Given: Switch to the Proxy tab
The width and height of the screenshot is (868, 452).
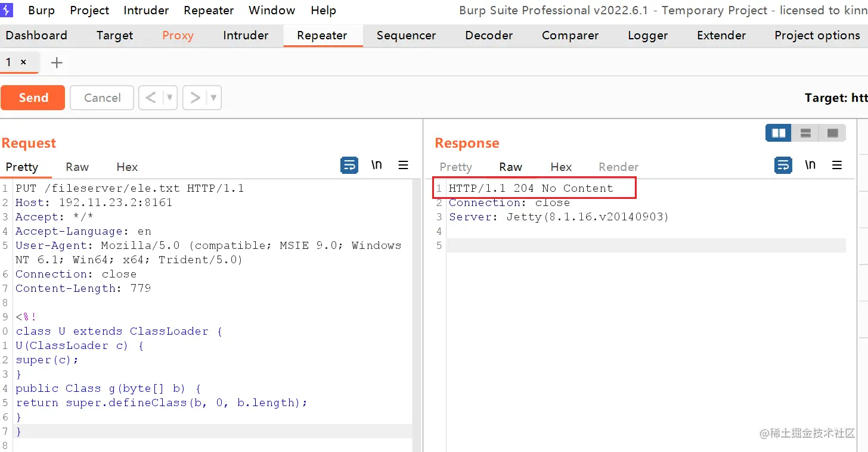Looking at the screenshot, I should [x=178, y=35].
